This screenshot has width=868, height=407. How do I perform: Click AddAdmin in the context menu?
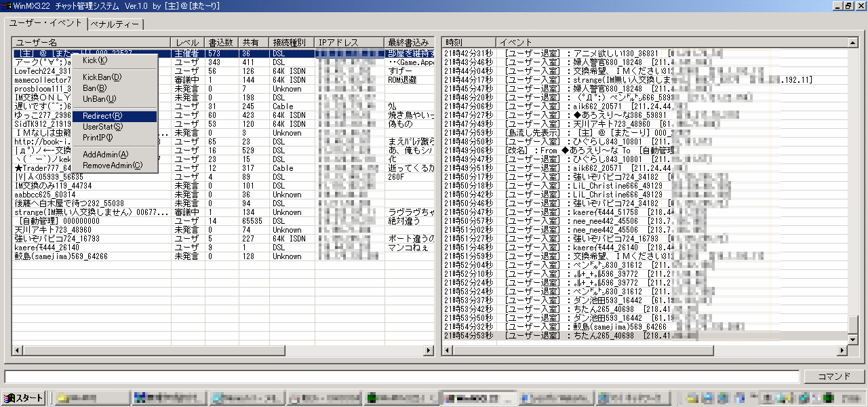click(105, 155)
